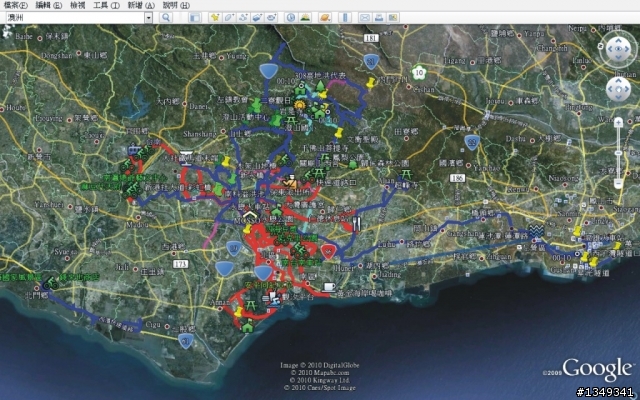Image resolution: width=640 pixels, height=400 pixels.
Task: Click the picnic table icon near 超峰寺
Action: pyautogui.click(x=406, y=175)
